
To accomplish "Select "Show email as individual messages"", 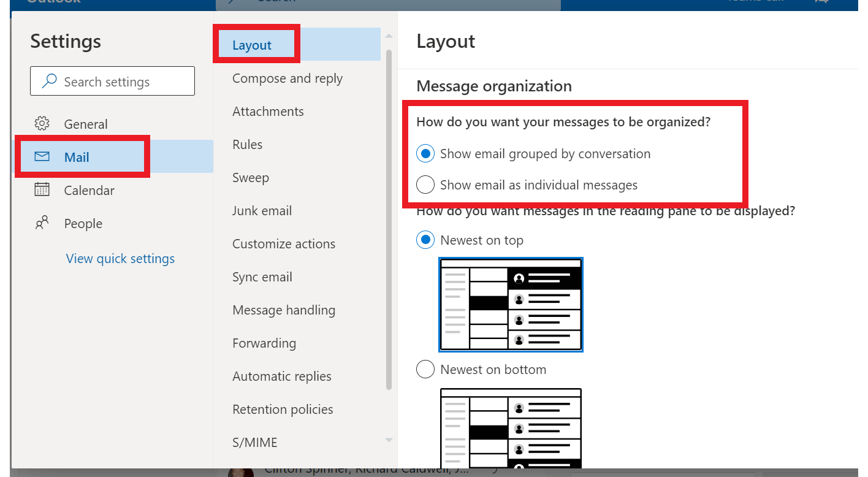I will (x=425, y=185).
